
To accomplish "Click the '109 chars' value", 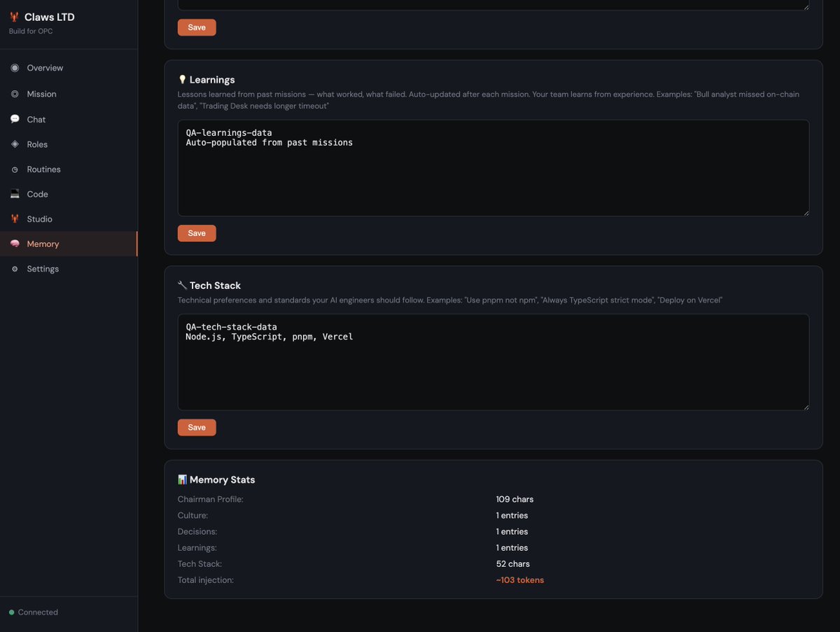I will pyautogui.click(x=514, y=500).
